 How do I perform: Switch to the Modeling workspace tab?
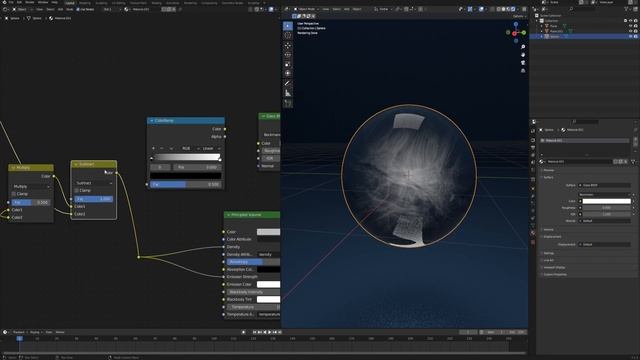click(x=85, y=3)
